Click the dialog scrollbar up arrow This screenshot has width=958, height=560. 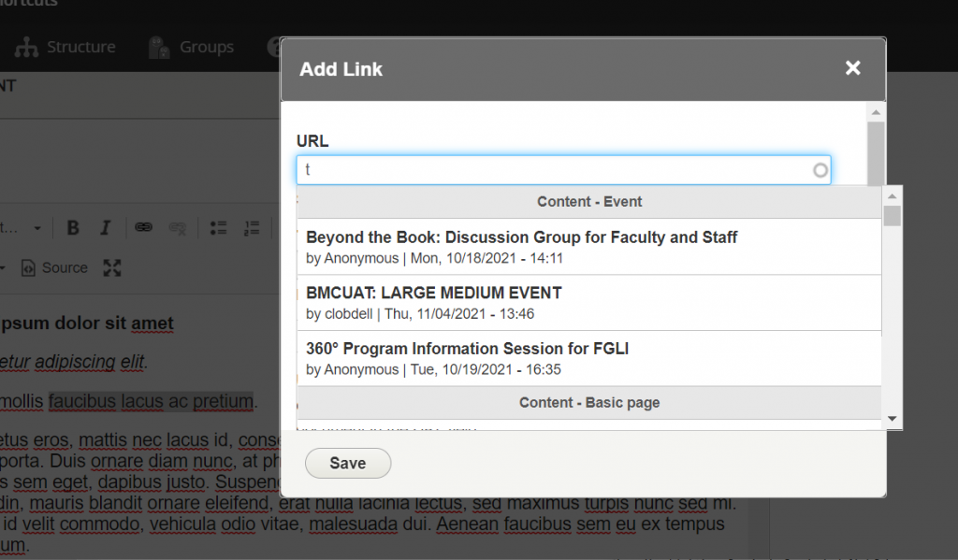tap(876, 112)
